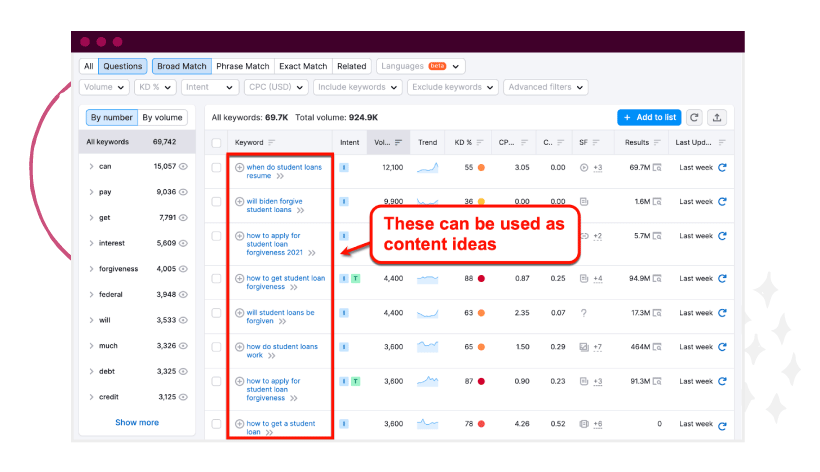Viewport: 820px width, 472px height.
Task: Check the box for 'when do student loans resume'
Action: pyautogui.click(x=217, y=167)
